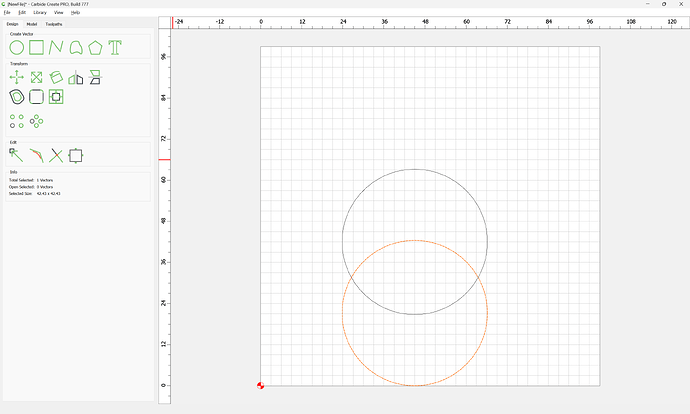Image resolution: width=690 pixels, height=414 pixels.
Task: Activate the Scale transform tool
Action: pos(37,77)
